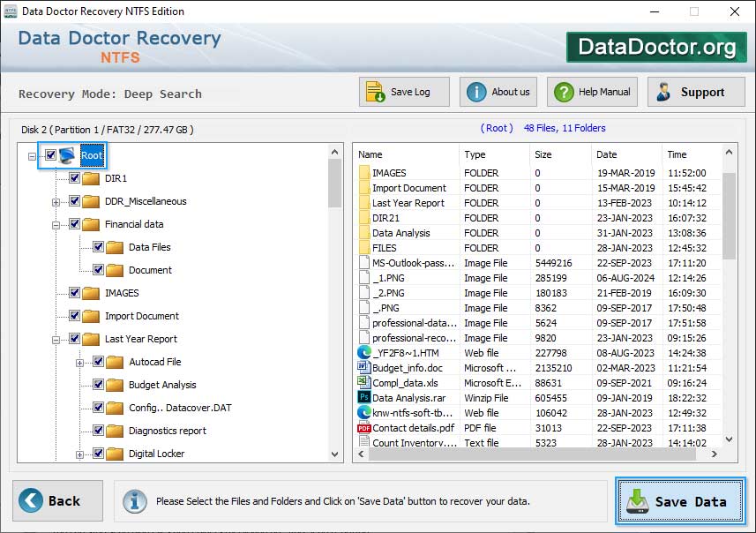The width and height of the screenshot is (756, 533).
Task: Sort the list by Size column
Action: tap(560, 154)
